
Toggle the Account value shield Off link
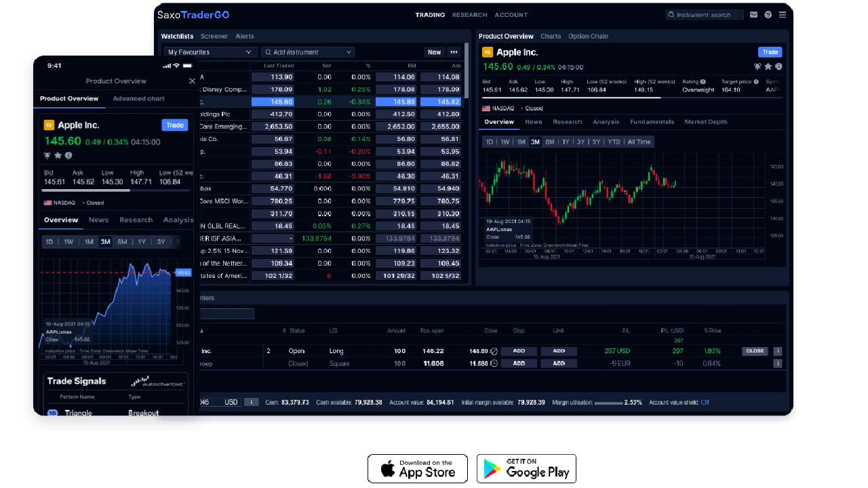tap(705, 403)
